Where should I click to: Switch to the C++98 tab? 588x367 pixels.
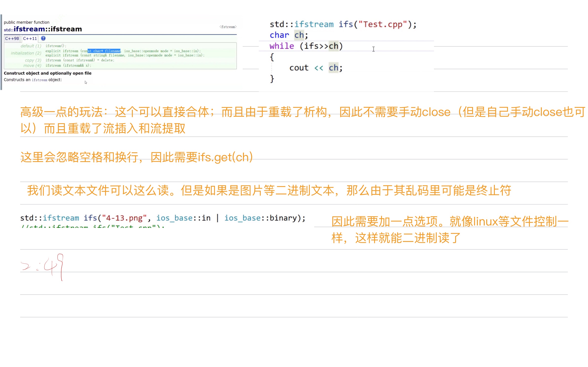coord(12,38)
